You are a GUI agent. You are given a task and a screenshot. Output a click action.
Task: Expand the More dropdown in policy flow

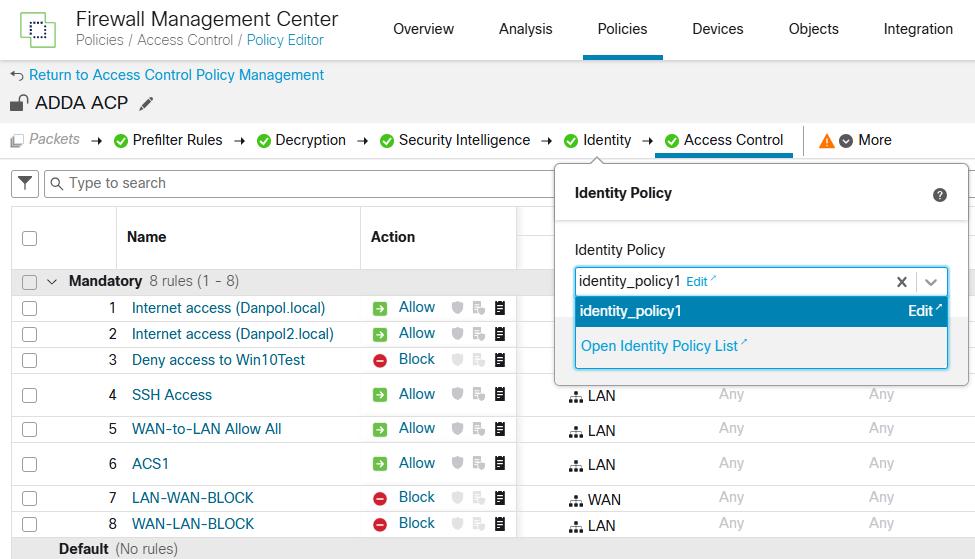[x=865, y=141]
